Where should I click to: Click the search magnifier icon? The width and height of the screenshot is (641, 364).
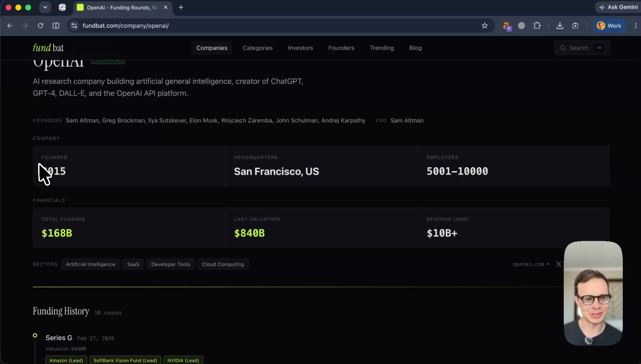563,48
